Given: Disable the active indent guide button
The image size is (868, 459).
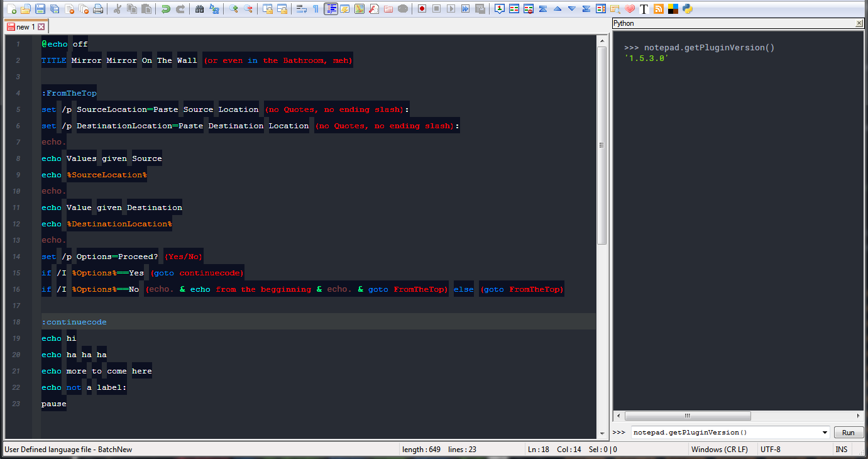Looking at the screenshot, I should coord(331,9).
